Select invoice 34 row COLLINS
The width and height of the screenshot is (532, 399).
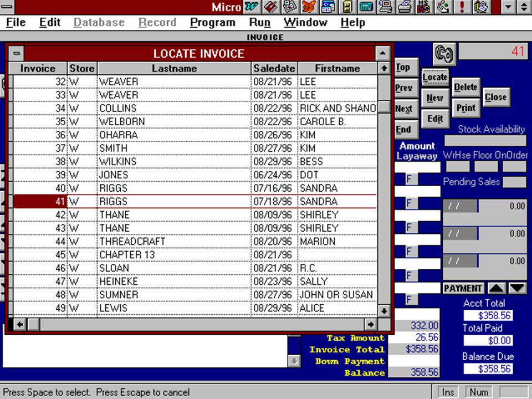coord(195,108)
